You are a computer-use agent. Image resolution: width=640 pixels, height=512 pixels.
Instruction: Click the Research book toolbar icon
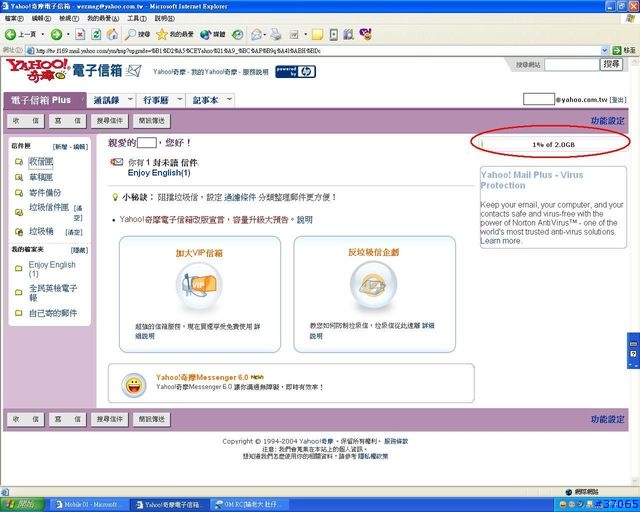[x=348, y=34]
